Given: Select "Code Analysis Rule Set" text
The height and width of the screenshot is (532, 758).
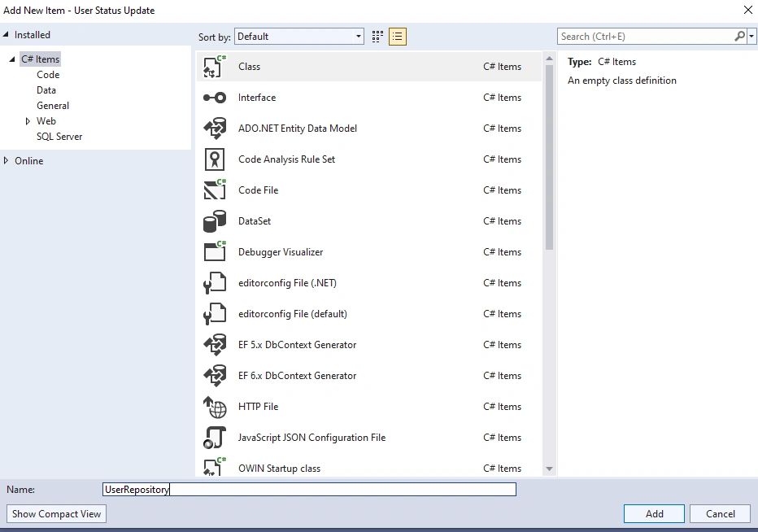Looking at the screenshot, I should [286, 159].
